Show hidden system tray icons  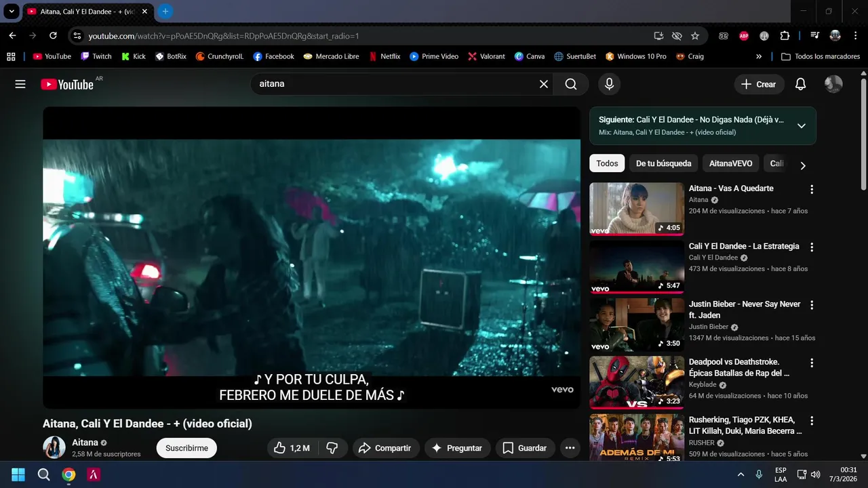741,474
